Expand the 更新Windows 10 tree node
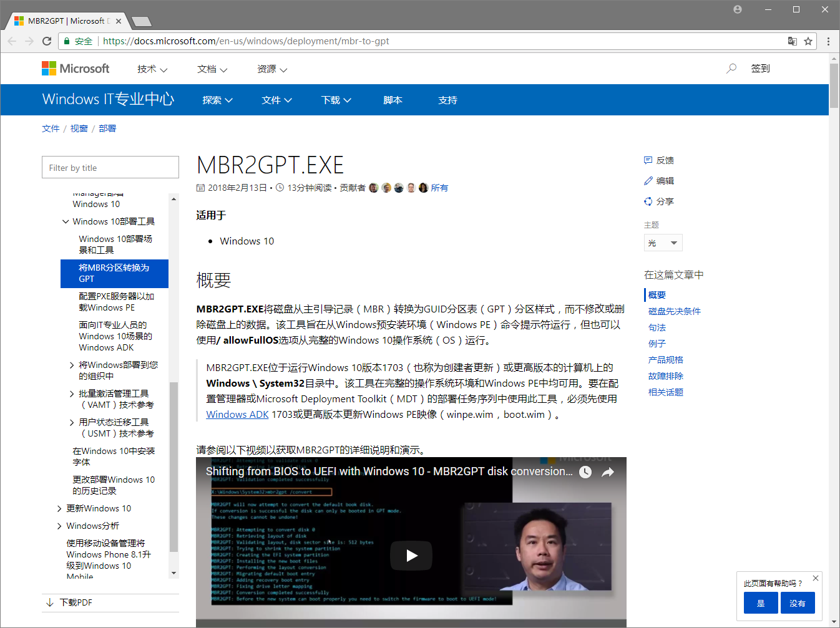Screen dimensions: 840x628 coord(59,509)
